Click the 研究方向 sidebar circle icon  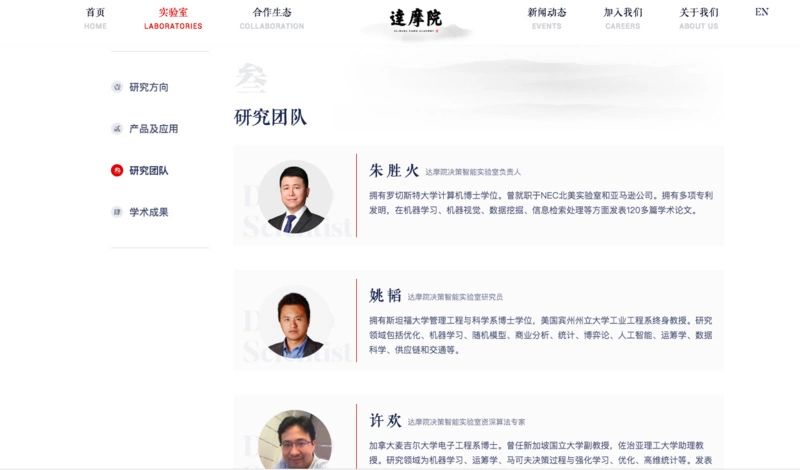[x=117, y=87]
